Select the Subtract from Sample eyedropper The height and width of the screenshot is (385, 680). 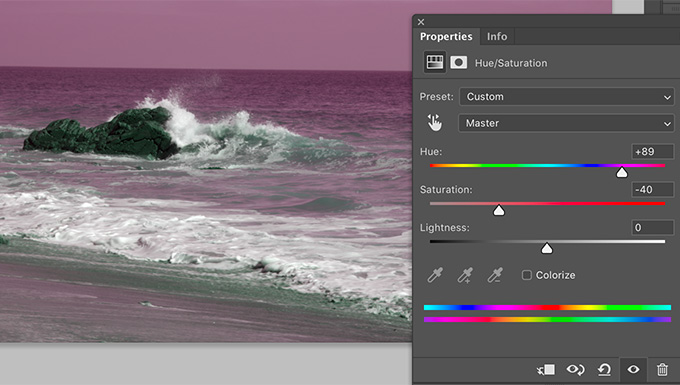click(495, 275)
